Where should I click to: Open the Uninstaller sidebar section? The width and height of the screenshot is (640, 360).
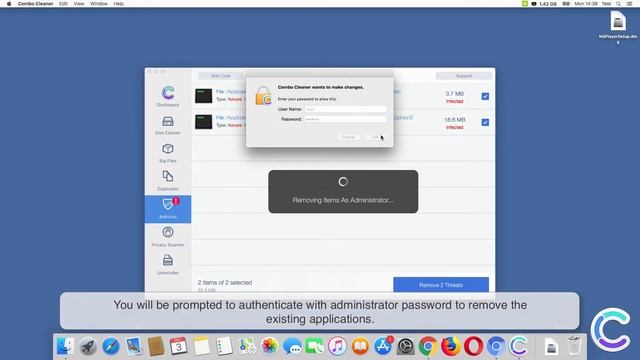coord(168,264)
